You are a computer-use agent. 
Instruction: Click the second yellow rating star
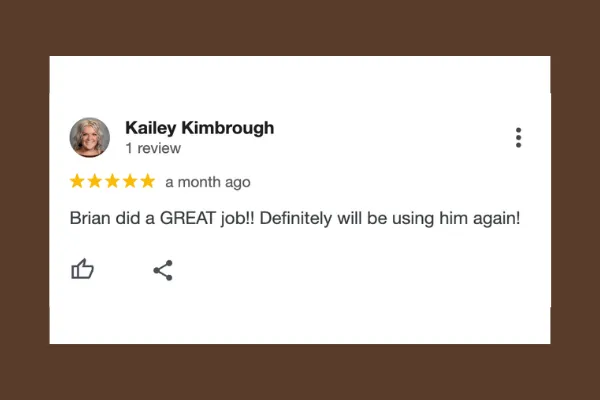click(x=95, y=181)
